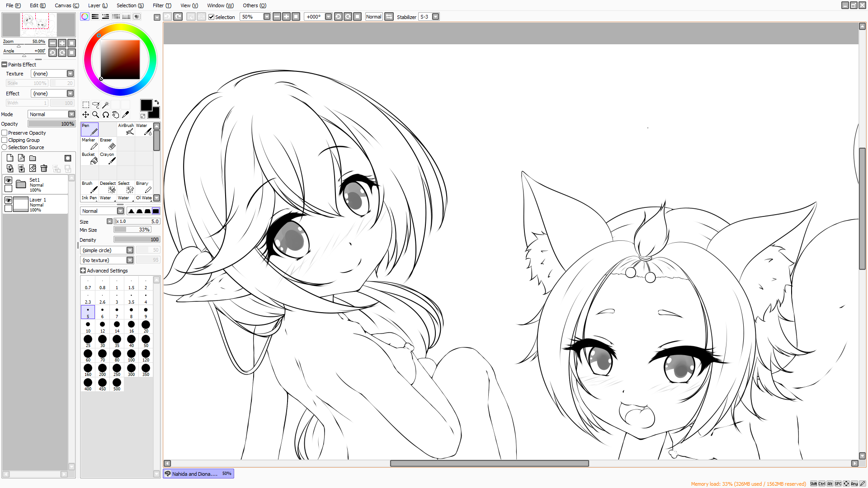
Task: Pick the Bucket fill tool
Action: [90, 158]
